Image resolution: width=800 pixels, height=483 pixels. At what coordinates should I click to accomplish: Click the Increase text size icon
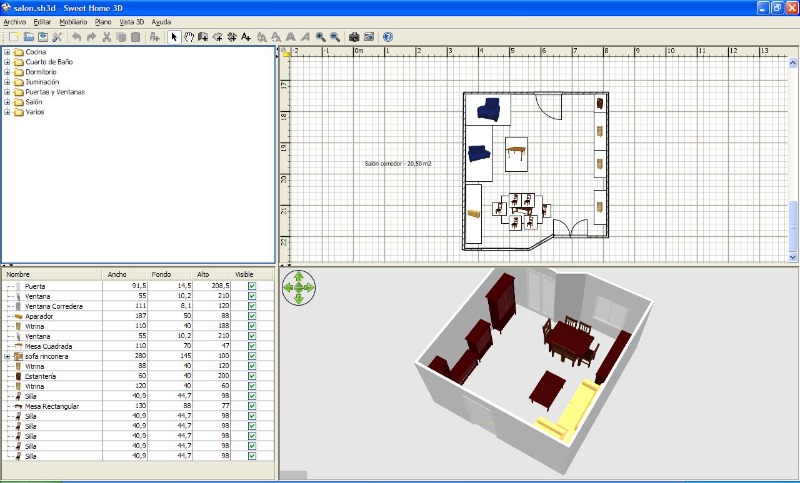[261, 37]
